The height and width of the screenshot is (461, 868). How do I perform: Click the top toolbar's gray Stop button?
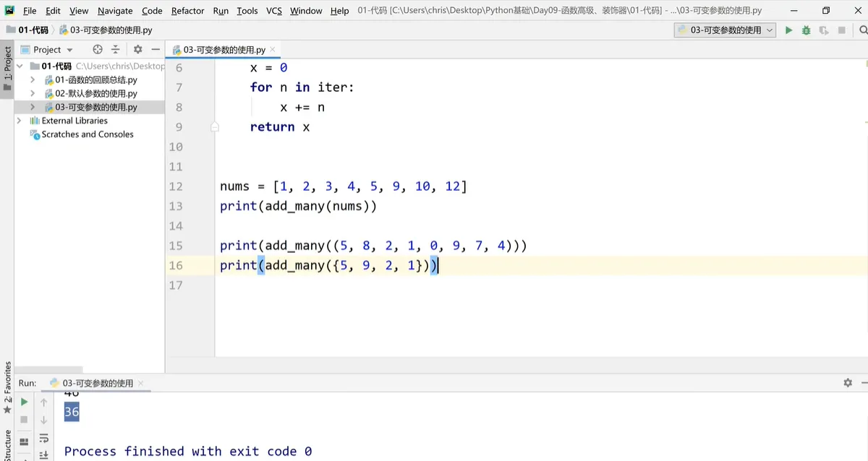841,30
